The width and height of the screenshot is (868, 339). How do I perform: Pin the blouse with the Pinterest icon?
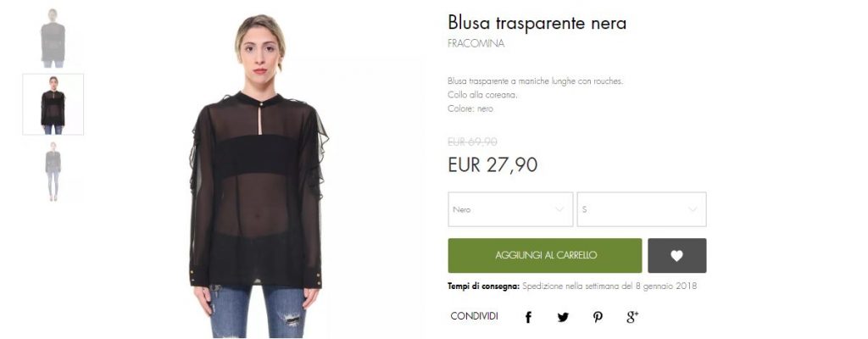[598, 318]
